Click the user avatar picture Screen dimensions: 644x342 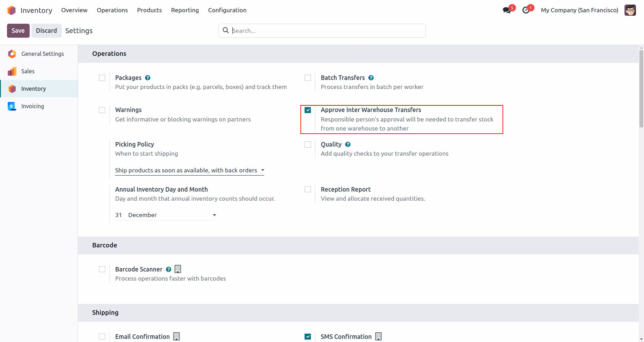tap(630, 10)
